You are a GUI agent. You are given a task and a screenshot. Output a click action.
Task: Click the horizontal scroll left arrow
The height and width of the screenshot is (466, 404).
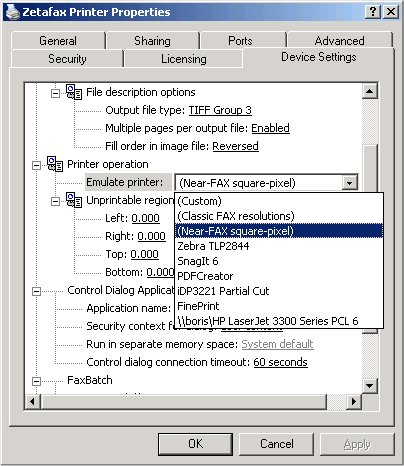click(33, 402)
